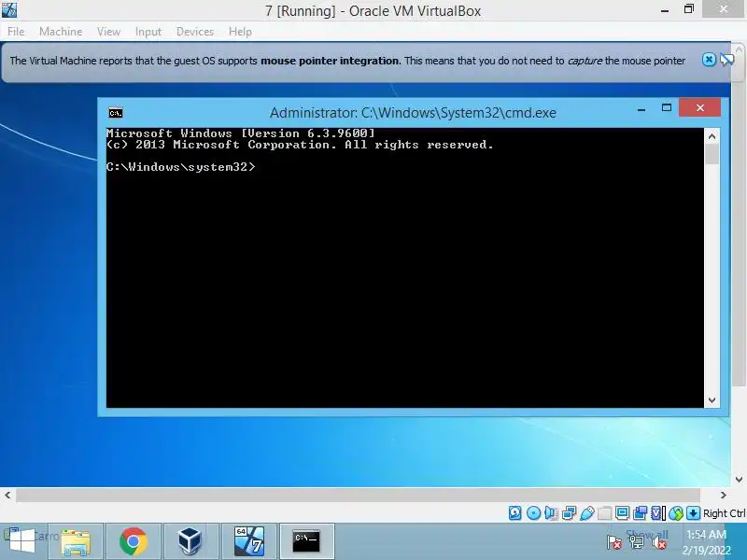Click the VM view scroll right arrow

(x=723, y=495)
